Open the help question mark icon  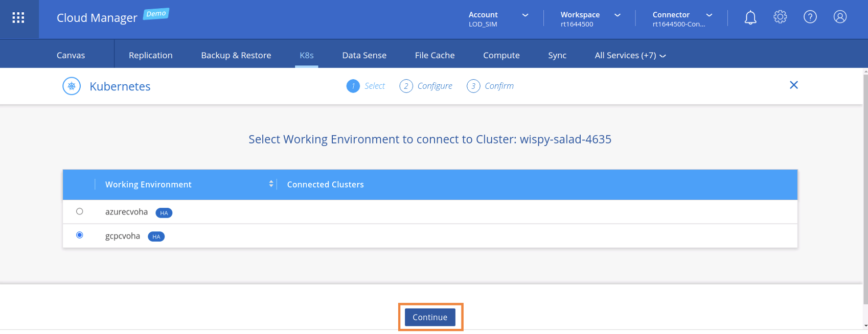[810, 17]
